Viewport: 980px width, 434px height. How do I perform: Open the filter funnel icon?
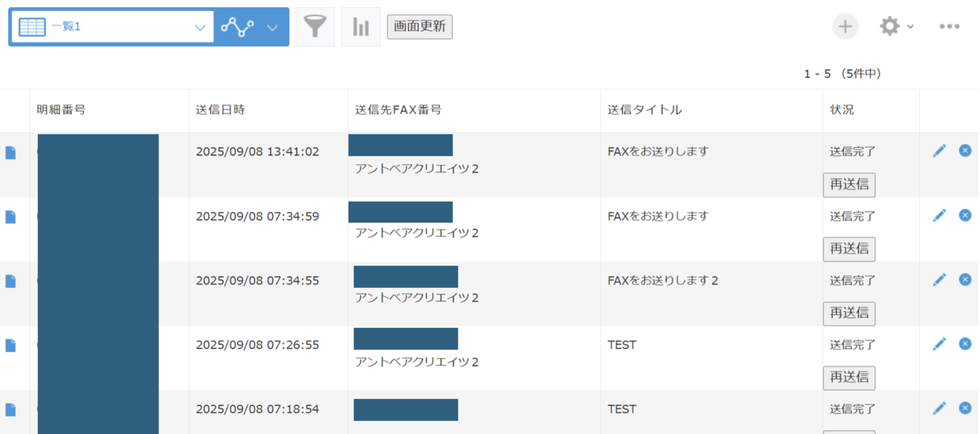point(315,26)
